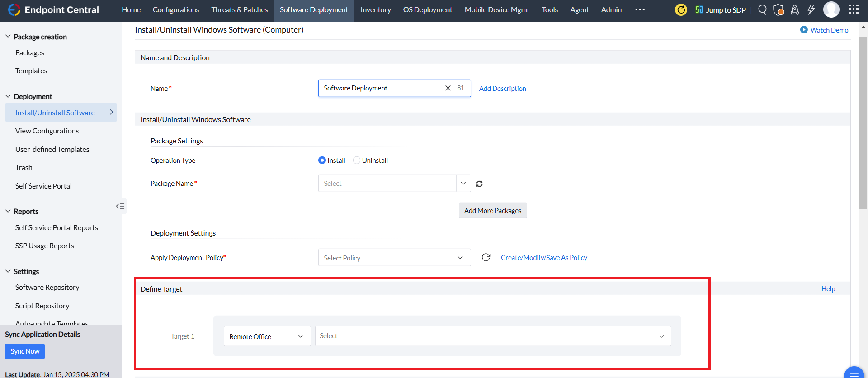868x378 pixels.
Task: Open Packages in the sidebar
Action: (30, 53)
